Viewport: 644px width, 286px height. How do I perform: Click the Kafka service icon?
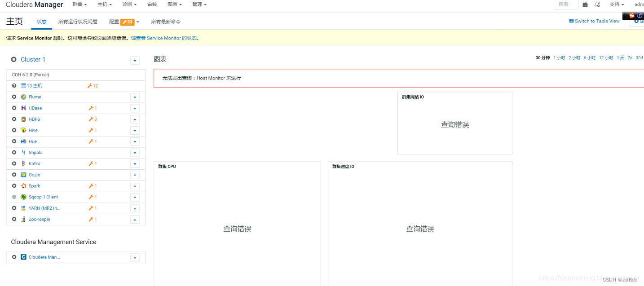[x=23, y=163]
